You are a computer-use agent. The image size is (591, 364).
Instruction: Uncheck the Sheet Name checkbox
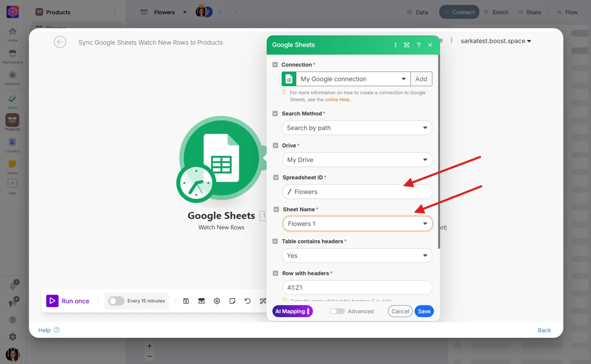click(x=276, y=209)
